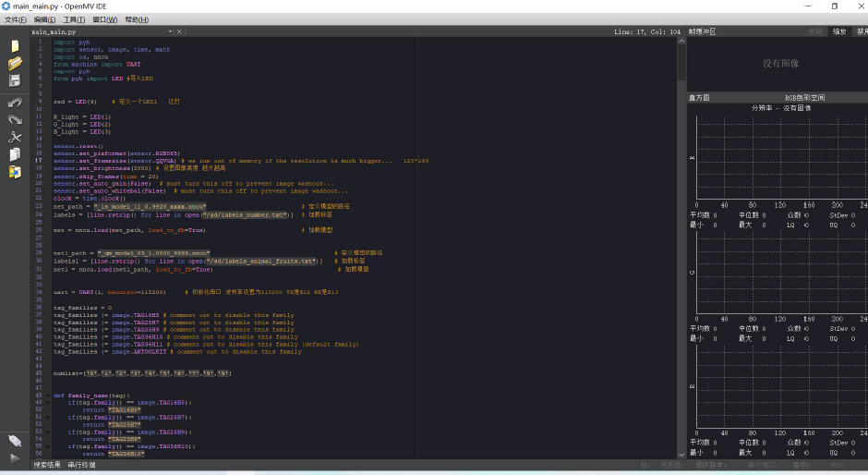Screen dimensions: 868x475
Task: Click the 没有图像 frame buffer placeholder
Action: click(780, 63)
